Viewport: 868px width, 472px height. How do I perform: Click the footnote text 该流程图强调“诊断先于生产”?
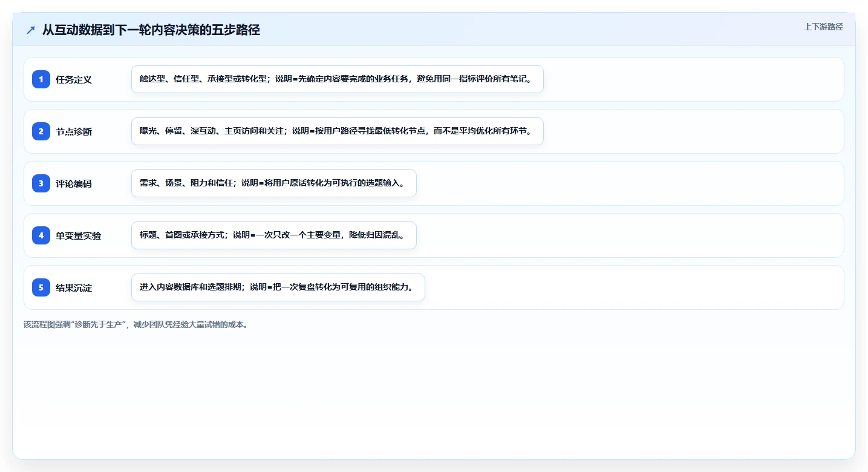(x=136, y=325)
